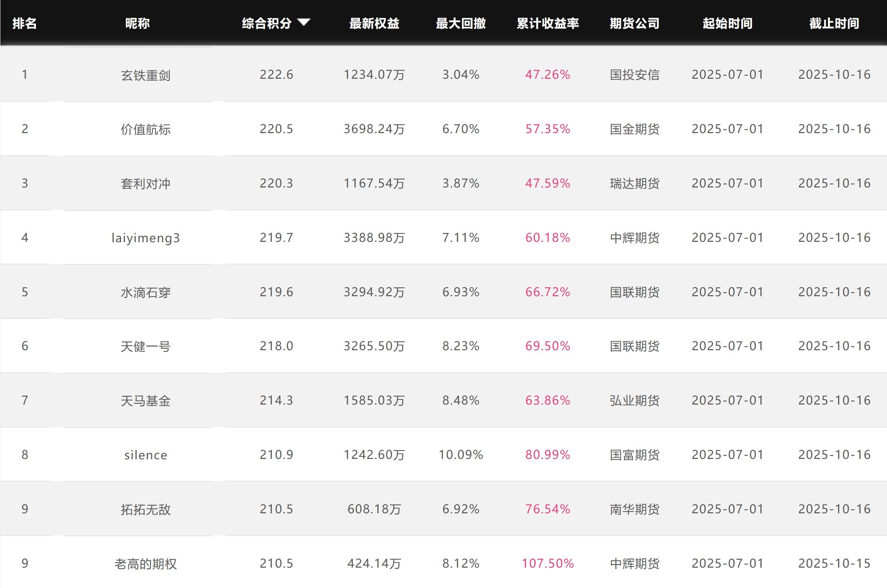Click the 最大回撤 column header
The height and width of the screenshot is (588, 887).
click(x=461, y=24)
